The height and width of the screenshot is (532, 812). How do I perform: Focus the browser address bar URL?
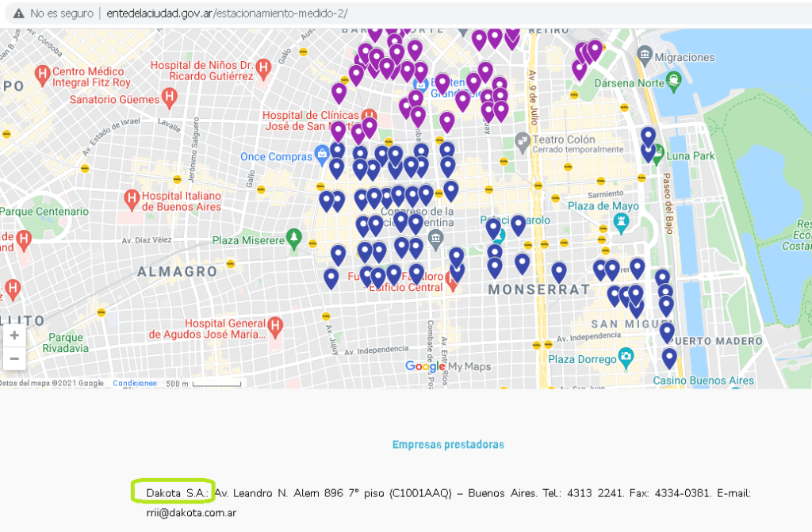(x=227, y=14)
